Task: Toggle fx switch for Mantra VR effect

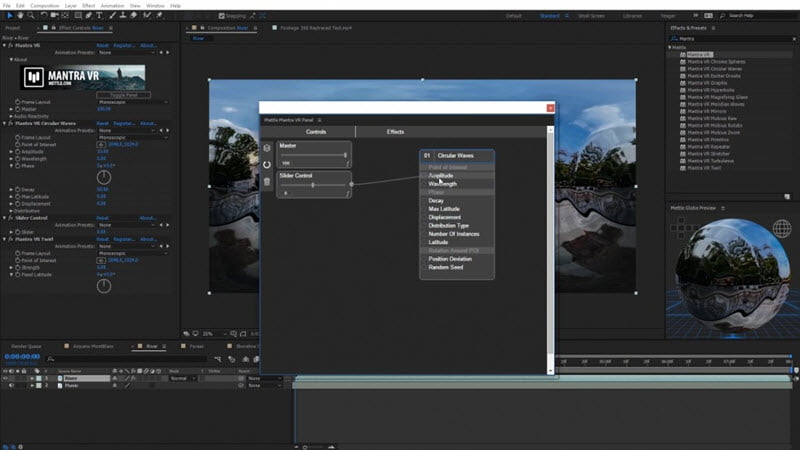Action: (x=10, y=45)
